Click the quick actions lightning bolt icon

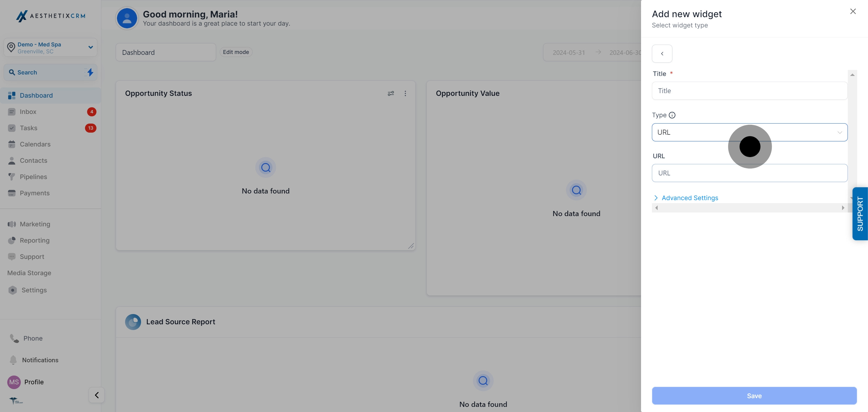[90, 72]
